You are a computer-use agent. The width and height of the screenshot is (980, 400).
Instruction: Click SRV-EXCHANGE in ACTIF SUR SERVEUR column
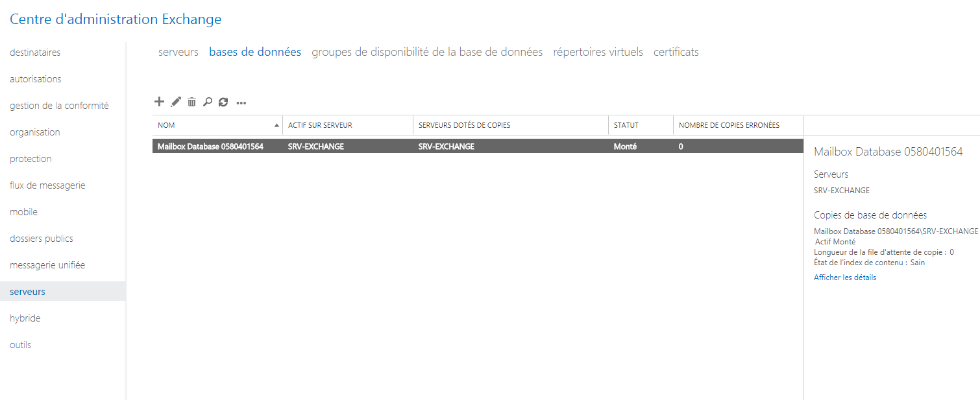pyautogui.click(x=316, y=147)
